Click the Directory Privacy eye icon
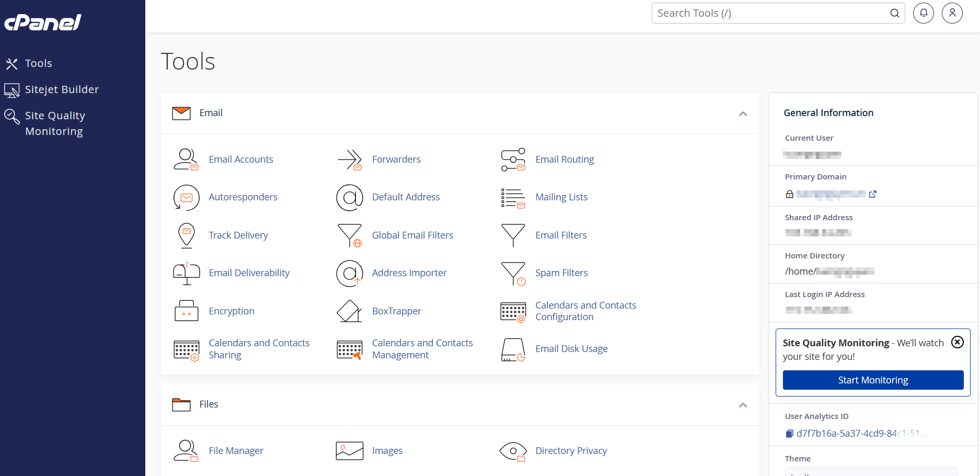This screenshot has width=980, height=476. tap(513, 451)
